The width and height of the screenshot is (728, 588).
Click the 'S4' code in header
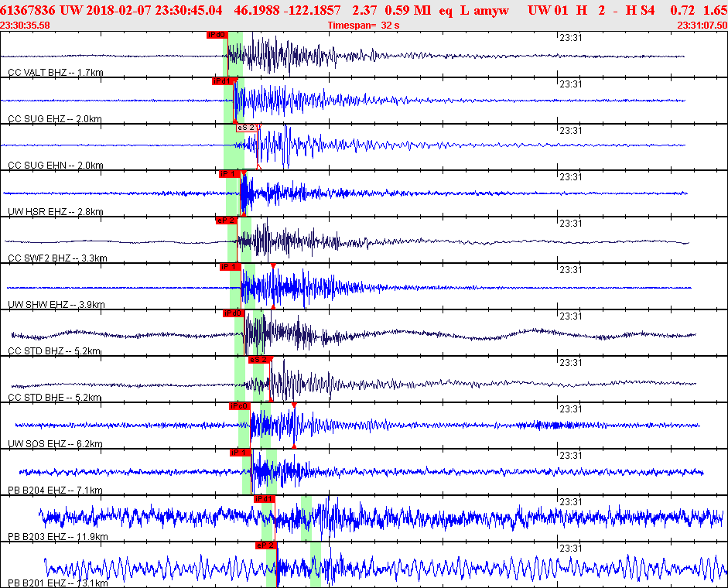(x=648, y=10)
